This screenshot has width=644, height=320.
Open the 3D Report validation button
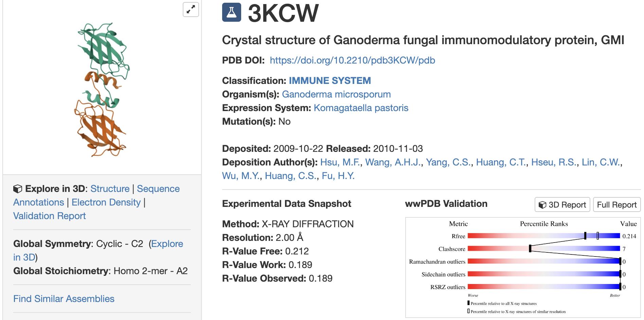562,205
